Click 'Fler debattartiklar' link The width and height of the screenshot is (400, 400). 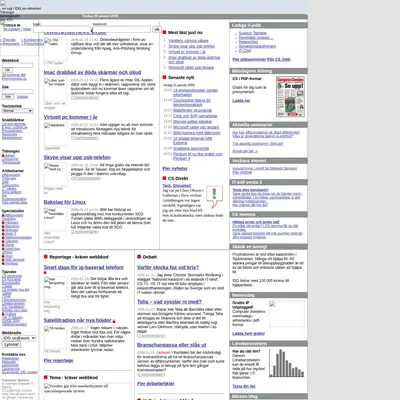coord(156,384)
